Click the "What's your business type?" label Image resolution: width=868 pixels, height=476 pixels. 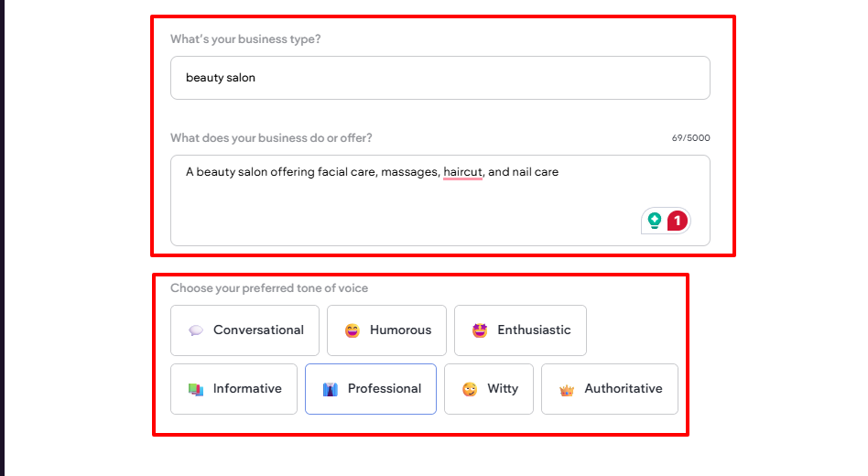coord(245,39)
